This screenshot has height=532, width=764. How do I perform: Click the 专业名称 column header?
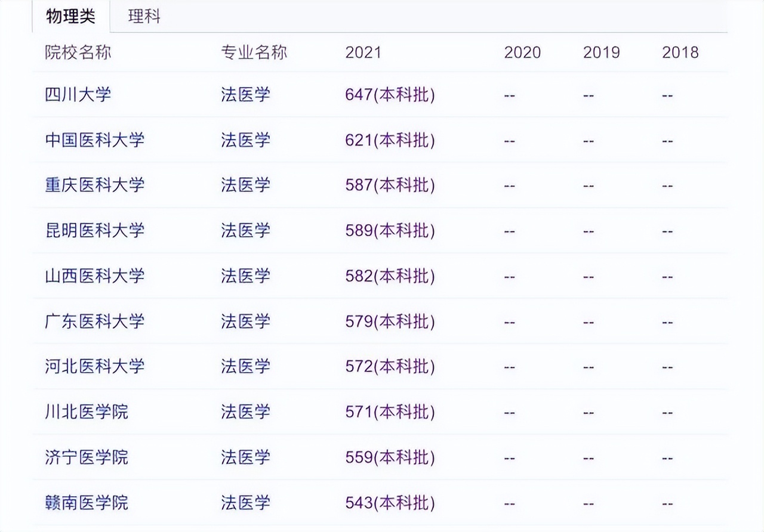[x=254, y=52]
